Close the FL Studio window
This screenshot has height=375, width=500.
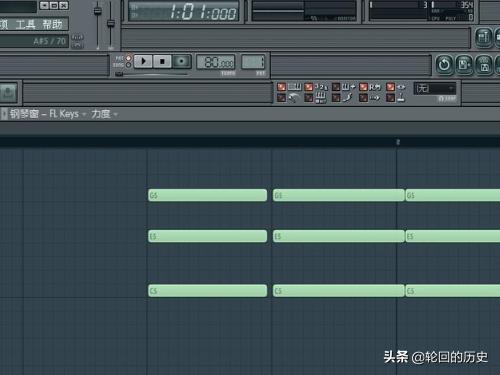(x=64, y=5)
